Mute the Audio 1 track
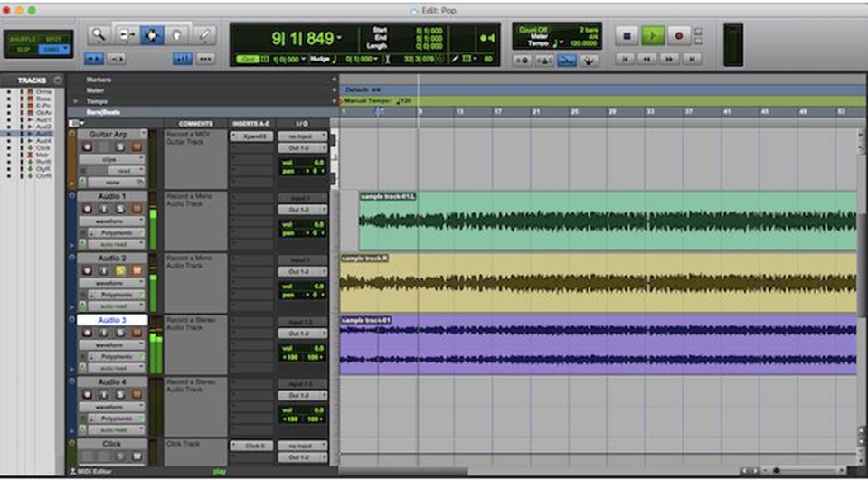 click(137, 209)
